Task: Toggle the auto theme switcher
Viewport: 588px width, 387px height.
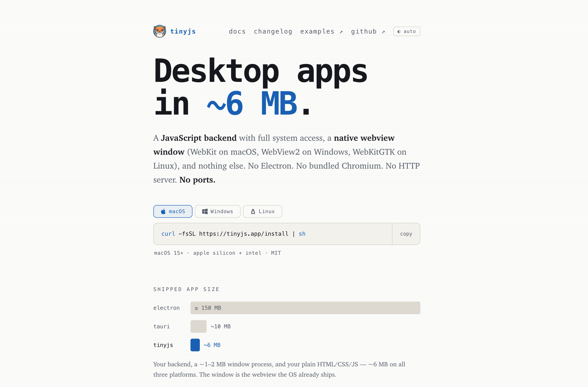Action: 406,32
